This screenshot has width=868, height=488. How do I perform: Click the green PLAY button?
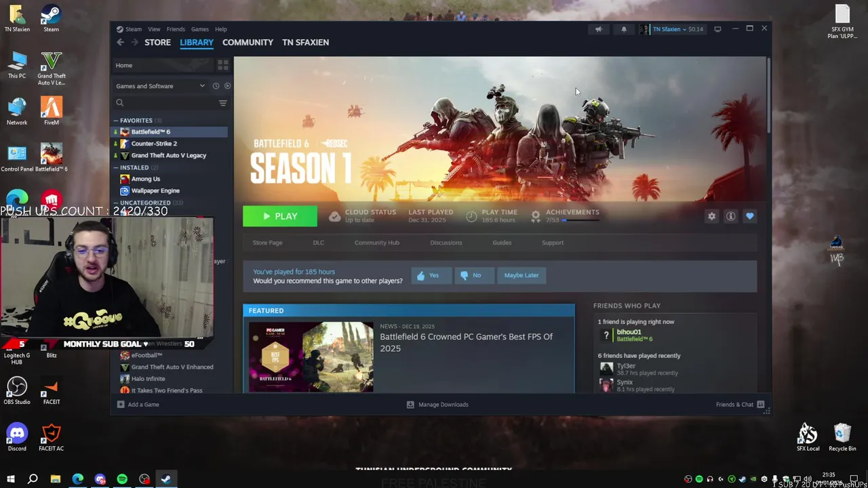click(280, 216)
